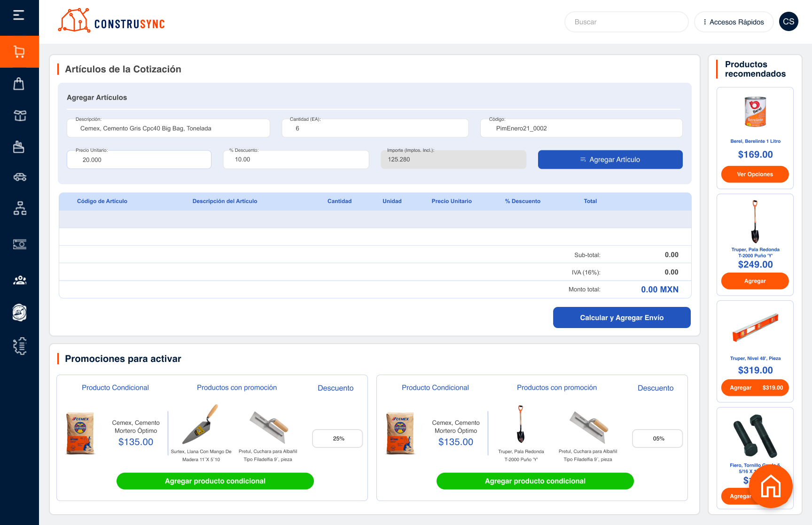Click the Precio Unitario column header
This screenshot has width=812, height=525.
[452, 201]
